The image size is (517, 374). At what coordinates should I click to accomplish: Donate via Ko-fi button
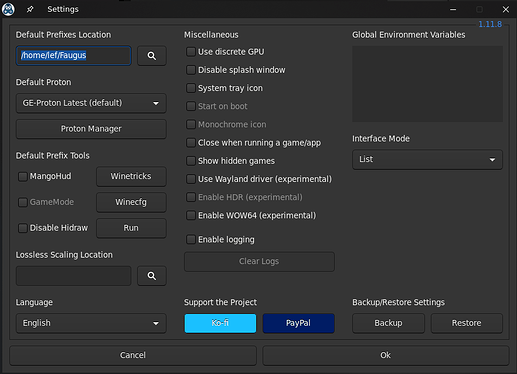coord(220,323)
